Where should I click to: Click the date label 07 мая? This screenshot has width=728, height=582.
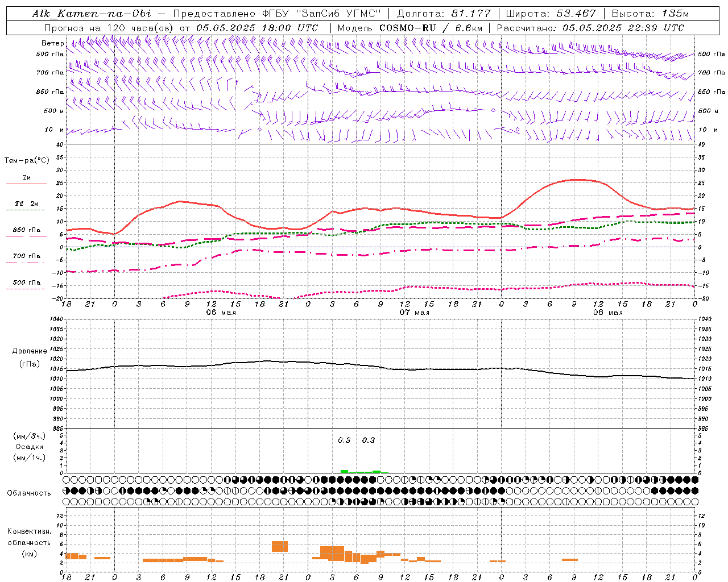click(x=414, y=313)
